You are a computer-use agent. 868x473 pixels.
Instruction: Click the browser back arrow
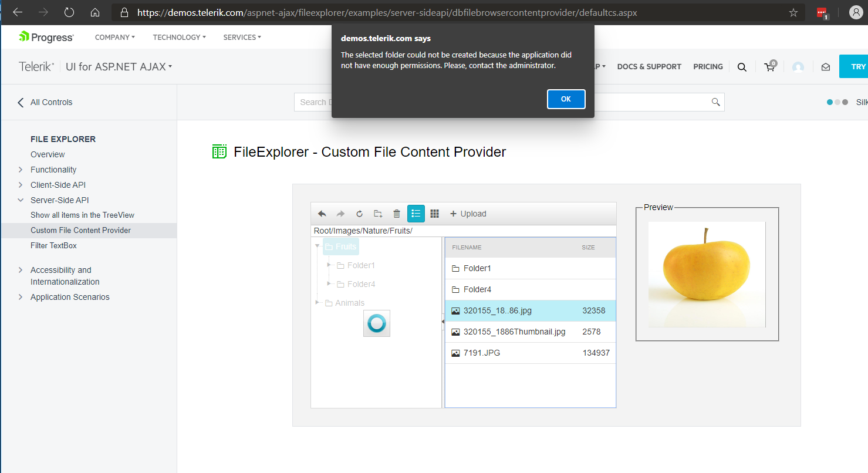18,12
